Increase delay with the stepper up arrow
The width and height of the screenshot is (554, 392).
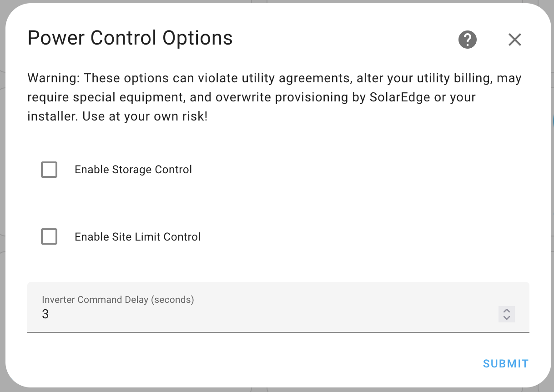(507, 311)
